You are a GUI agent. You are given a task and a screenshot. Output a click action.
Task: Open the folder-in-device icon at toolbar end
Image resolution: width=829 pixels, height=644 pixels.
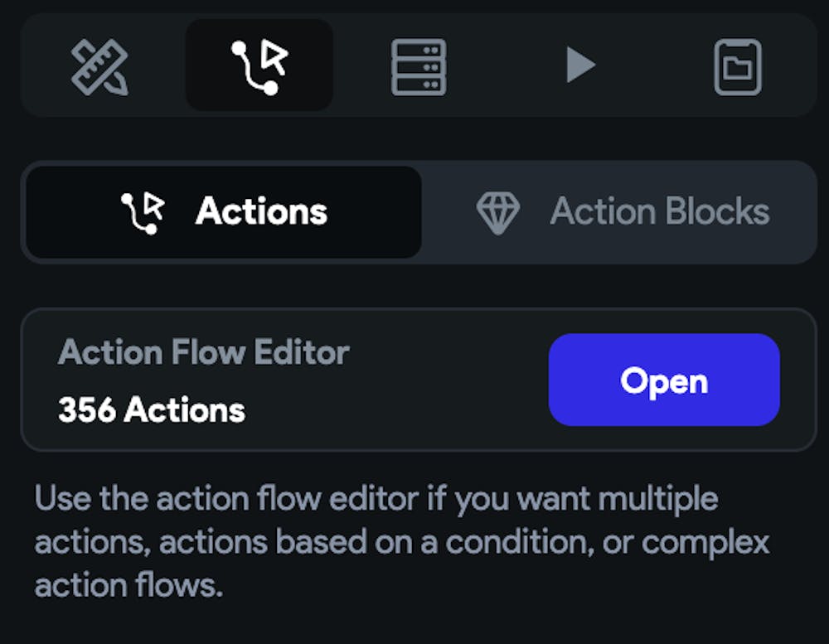tap(737, 66)
